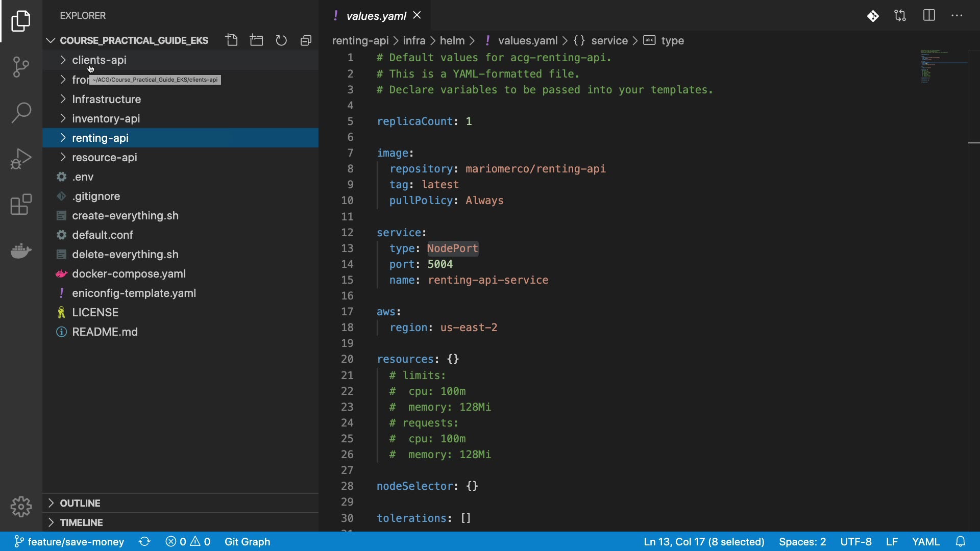Screen dimensions: 980x551
Task: Close the values.yaml tab
Action: [x=417, y=15]
